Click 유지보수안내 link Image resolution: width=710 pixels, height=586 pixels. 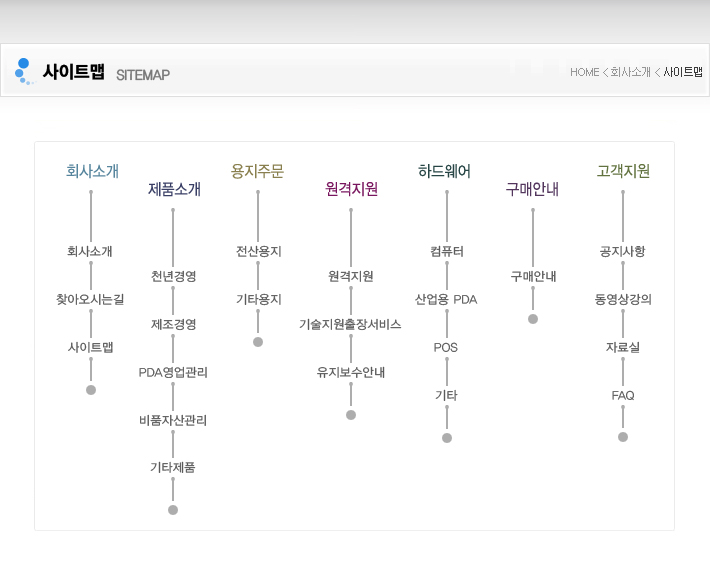pyautogui.click(x=351, y=372)
